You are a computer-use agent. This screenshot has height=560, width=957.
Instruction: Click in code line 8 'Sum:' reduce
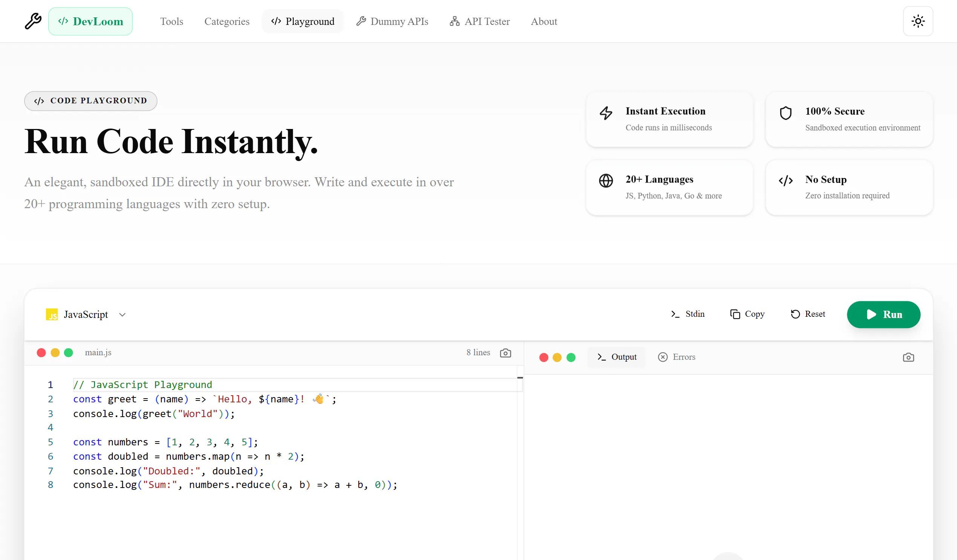click(x=235, y=485)
